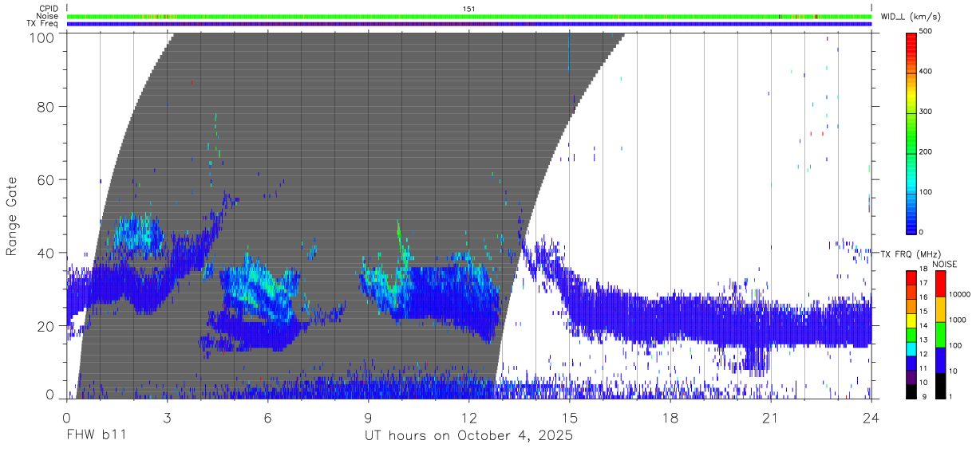Screen dimensions: 980x452
Task: Select the blue 10–100 NOISE legend segment
Action: 941,360
